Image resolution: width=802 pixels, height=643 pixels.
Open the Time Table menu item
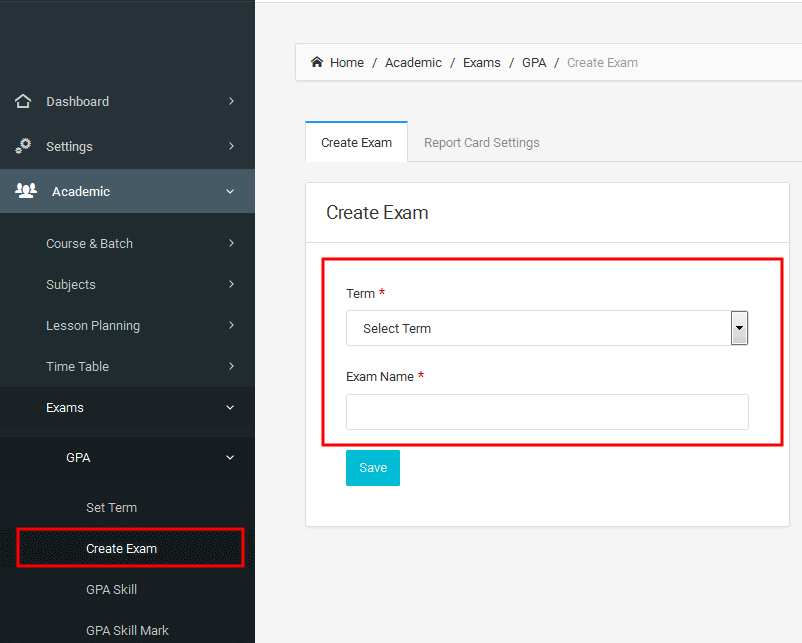coord(78,366)
